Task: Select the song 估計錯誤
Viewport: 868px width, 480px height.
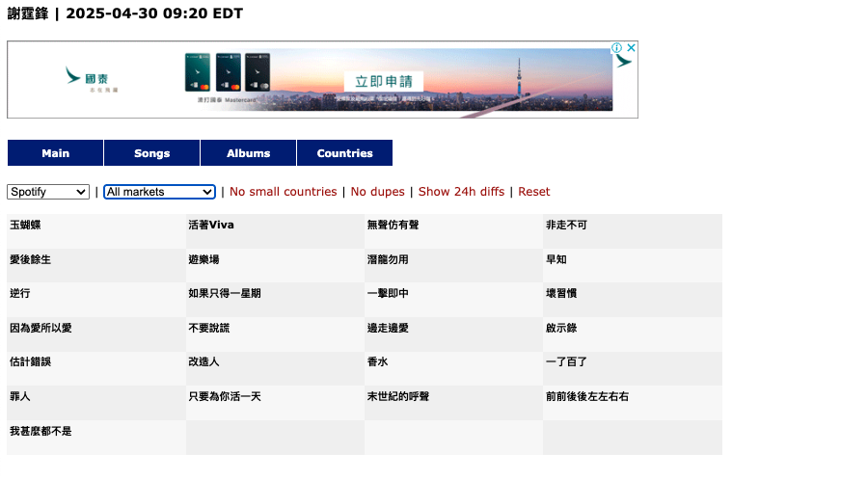Action: click(31, 361)
